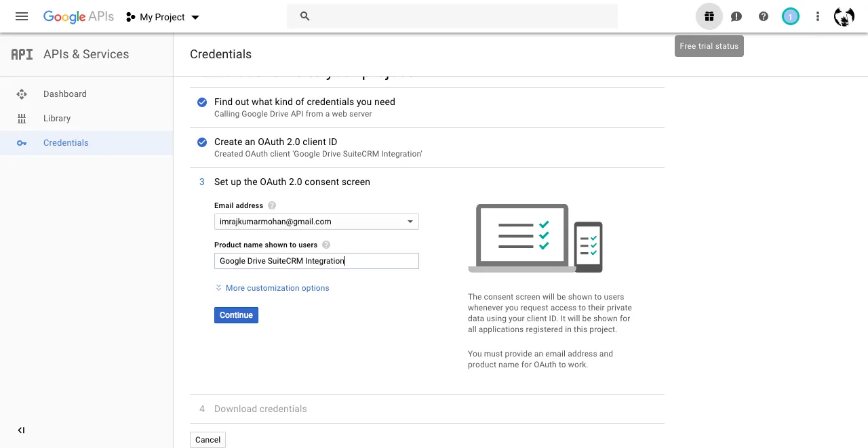Open the Help question mark icon
The image size is (868, 448).
point(764,16)
